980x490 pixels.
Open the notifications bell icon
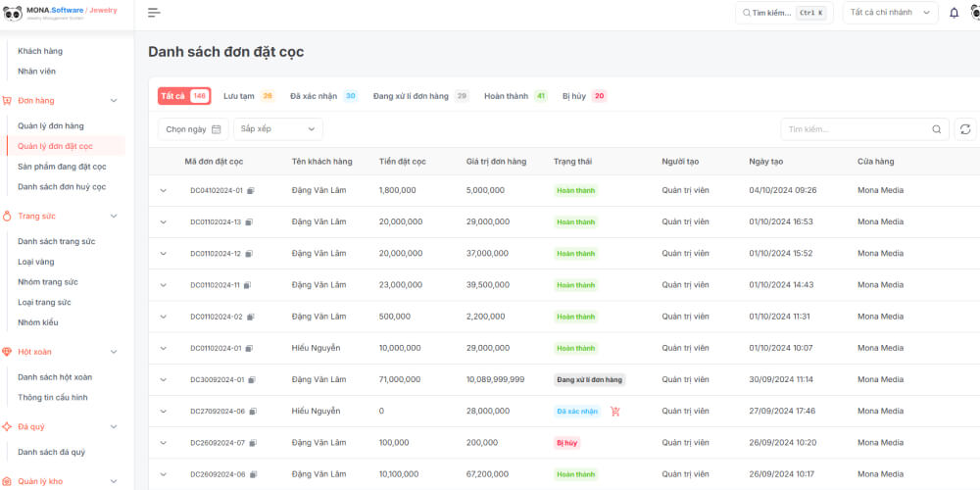click(x=954, y=13)
